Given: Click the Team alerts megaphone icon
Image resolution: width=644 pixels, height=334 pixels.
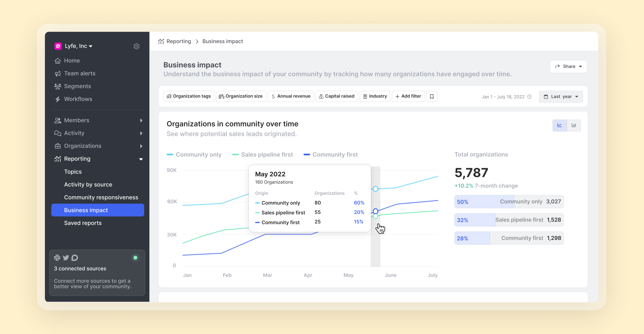Looking at the screenshot, I should coord(58,74).
